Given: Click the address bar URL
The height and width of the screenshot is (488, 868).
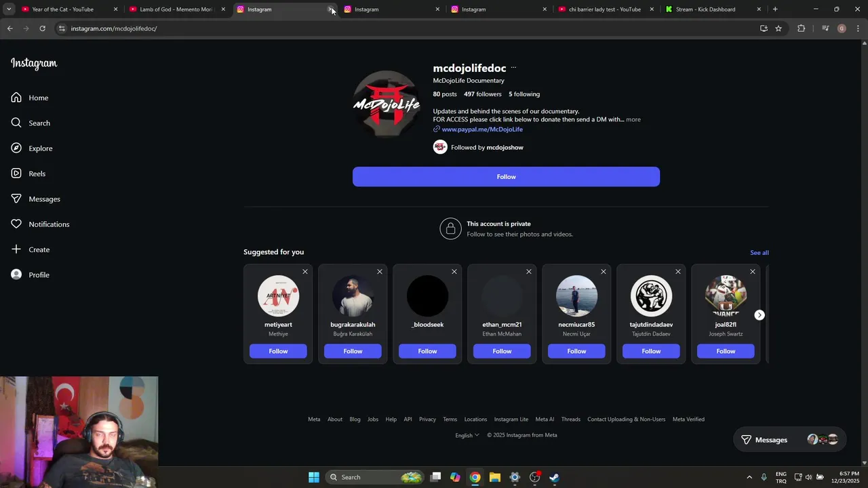Looking at the screenshot, I should pyautogui.click(x=114, y=28).
